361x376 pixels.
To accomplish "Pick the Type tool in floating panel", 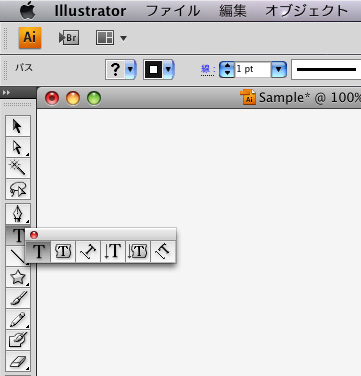I will click(x=39, y=251).
